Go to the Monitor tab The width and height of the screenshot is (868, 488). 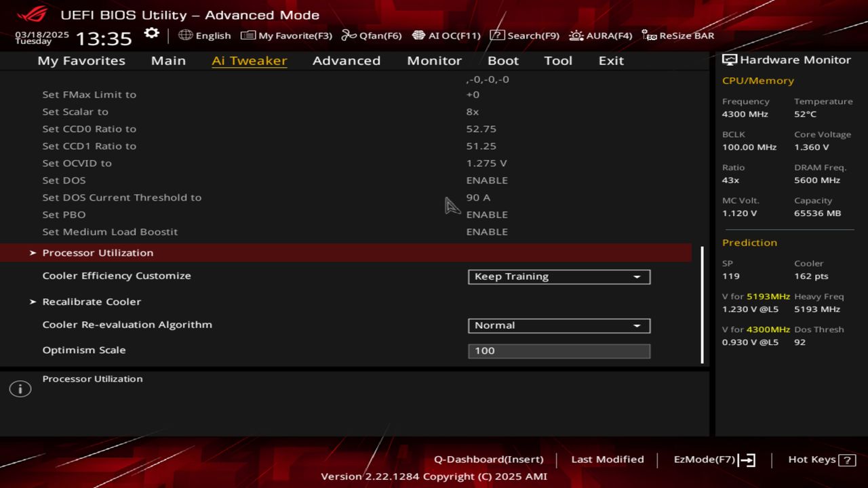point(434,60)
